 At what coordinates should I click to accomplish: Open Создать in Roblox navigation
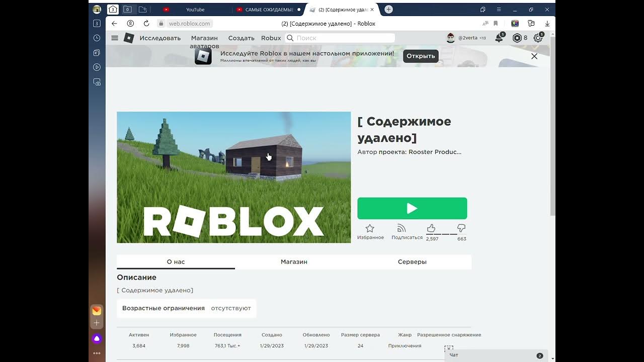(241, 38)
